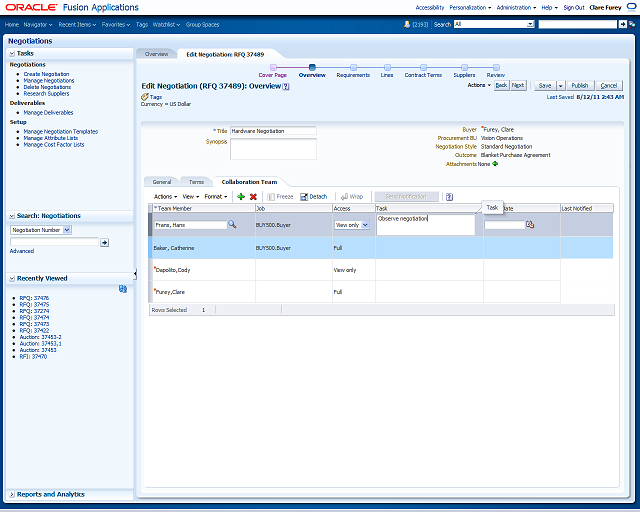The width and height of the screenshot is (640, 512).
Task: Click the Tags pencil icon
Action: click(144, 97)
